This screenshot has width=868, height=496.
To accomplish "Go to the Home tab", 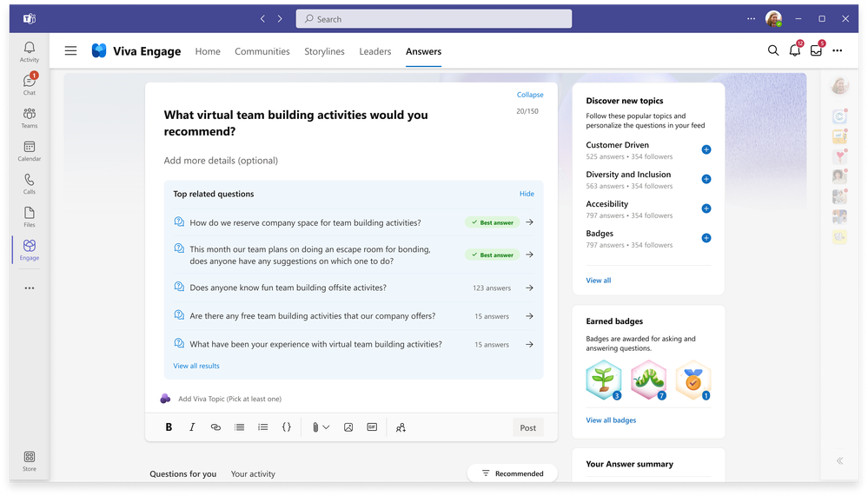I will click(208, 51).
